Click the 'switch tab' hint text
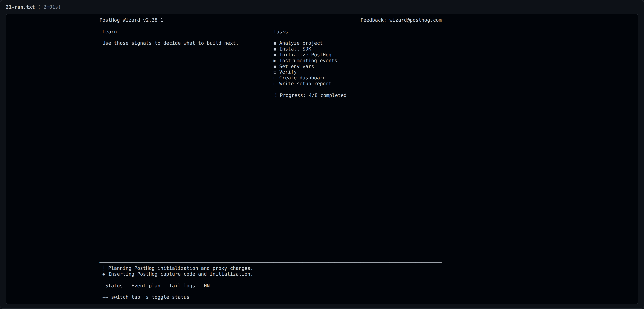The height and width of the screenshot is (309, 644). 126,297
